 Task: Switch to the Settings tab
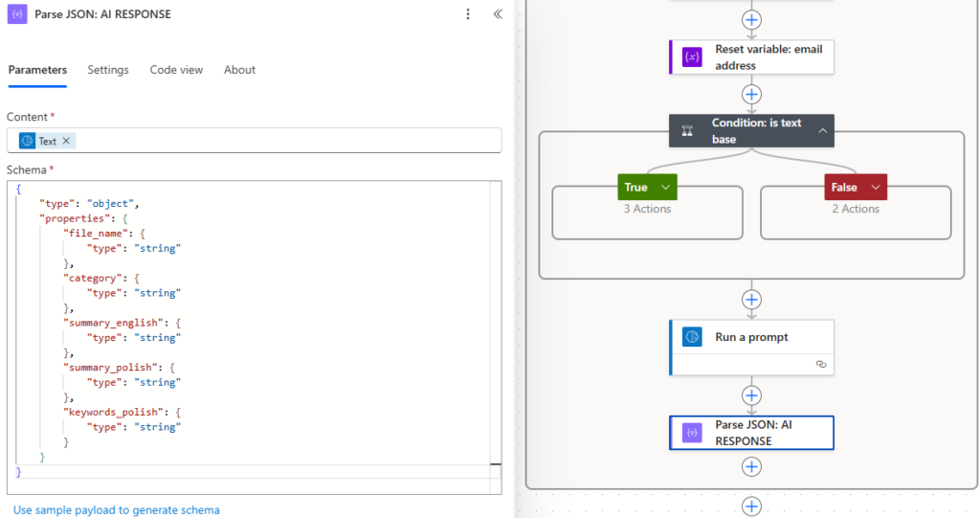click(108, 70)
